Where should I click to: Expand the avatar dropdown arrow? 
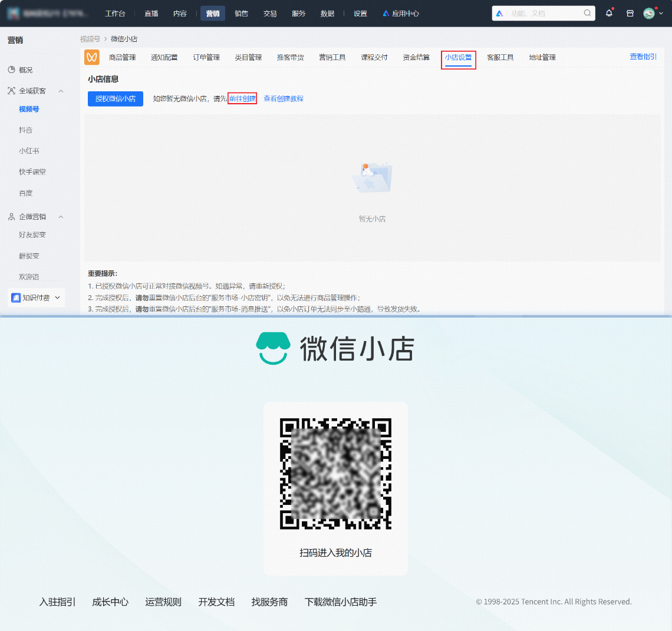[x=661, y=14]
